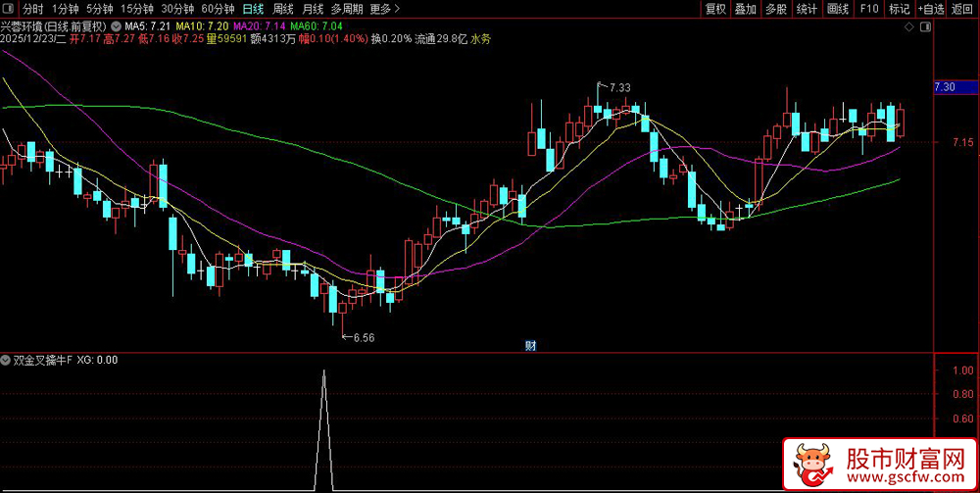This screenshot has width=980, height=493.
Task: Open the 统计 statistics tool
Action: [x=807, y=9]
